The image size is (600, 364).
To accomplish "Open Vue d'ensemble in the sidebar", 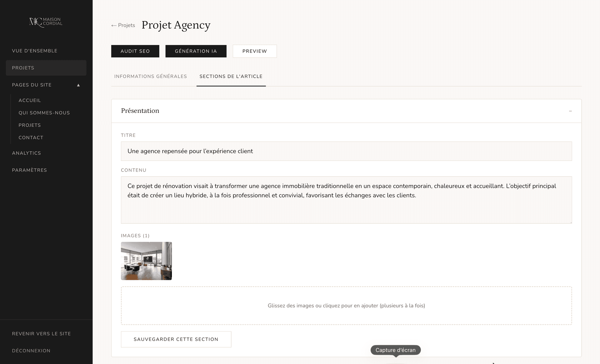I will pyautogui.click(x=35, y=51).
